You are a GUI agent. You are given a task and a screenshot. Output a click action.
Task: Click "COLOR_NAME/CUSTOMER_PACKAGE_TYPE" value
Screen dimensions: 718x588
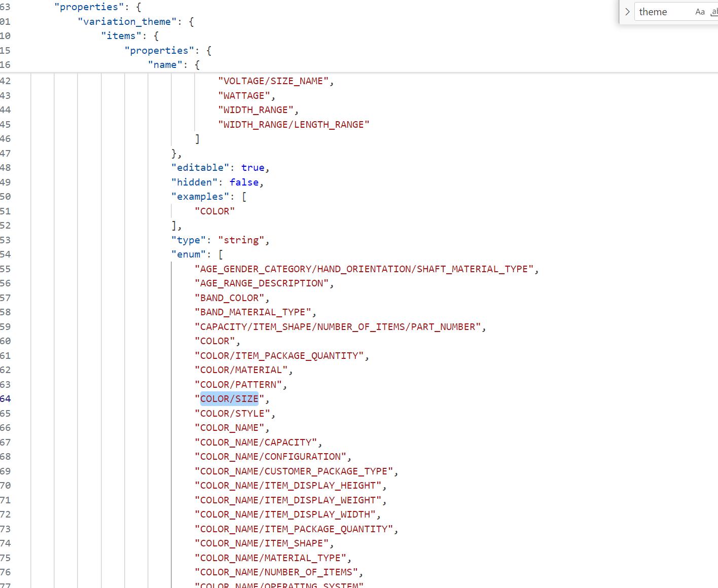(294, 471)
